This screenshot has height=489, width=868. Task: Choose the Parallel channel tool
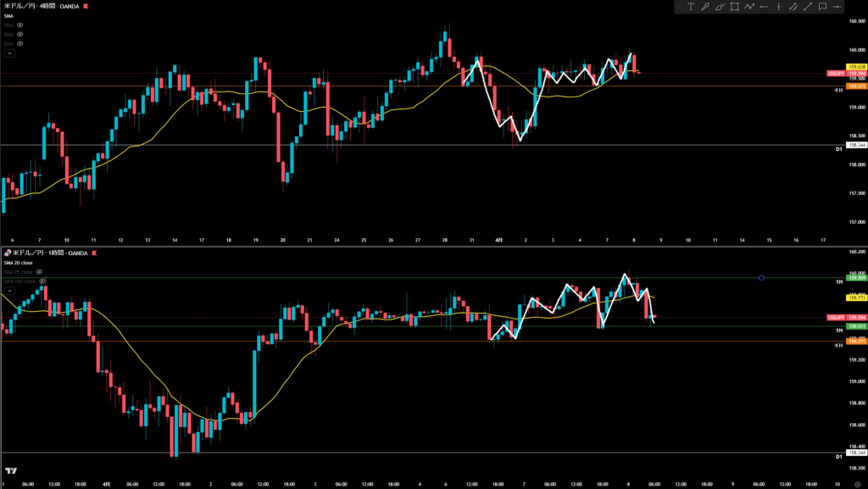coord(793,8)
